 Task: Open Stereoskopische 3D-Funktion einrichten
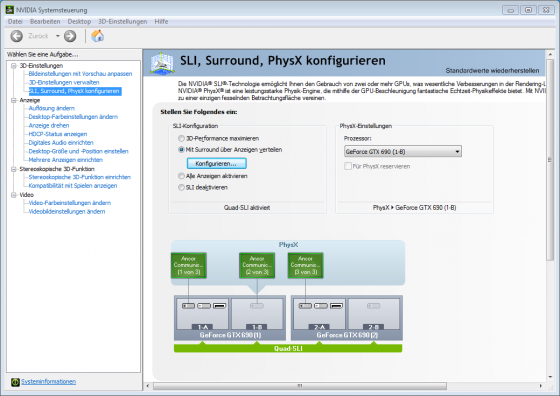click(80, 177)
